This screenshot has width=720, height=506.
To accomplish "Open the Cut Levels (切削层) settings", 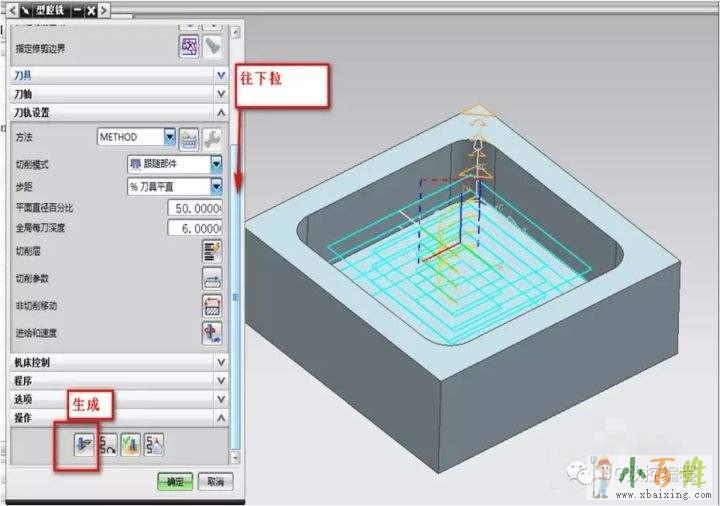I will [x=212, y=250].
